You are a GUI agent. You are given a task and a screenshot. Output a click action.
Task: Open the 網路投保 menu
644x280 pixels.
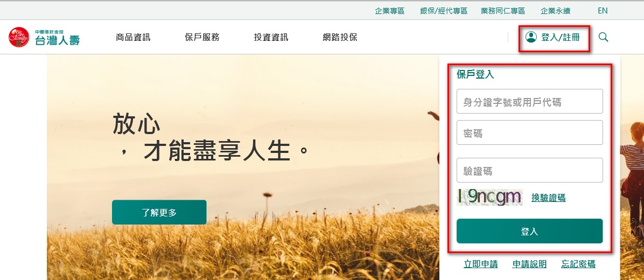pyautogui.click(x=340, y=37)
